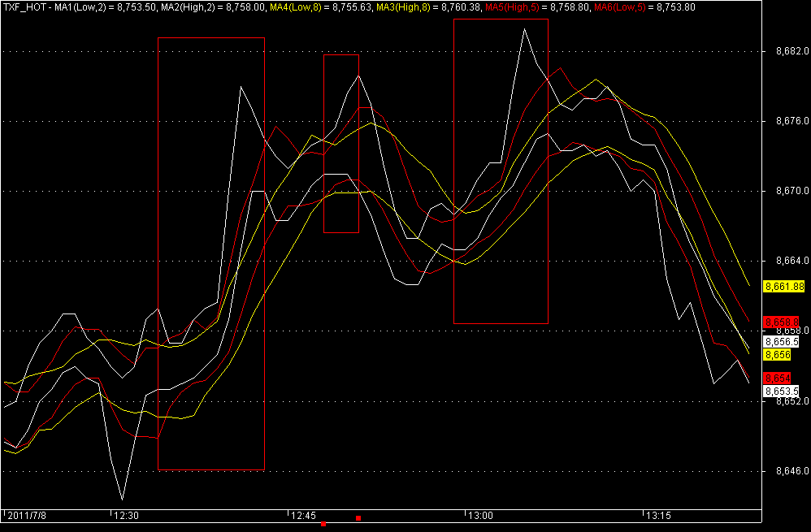Click the red 8,658.8 value tag
The height and width of the screenshot is (532, 811).
tap(782, 322)
